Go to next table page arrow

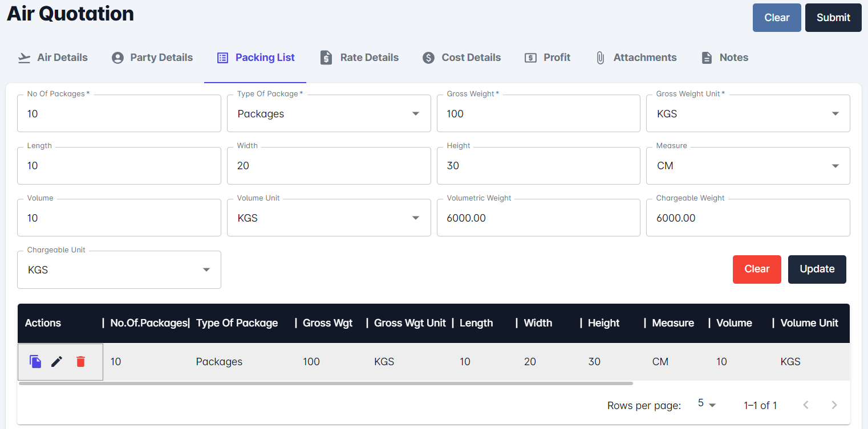[834, 405]
